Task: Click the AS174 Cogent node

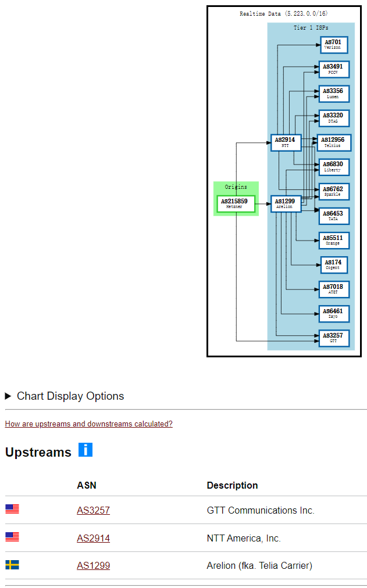Action: (334, 265)
